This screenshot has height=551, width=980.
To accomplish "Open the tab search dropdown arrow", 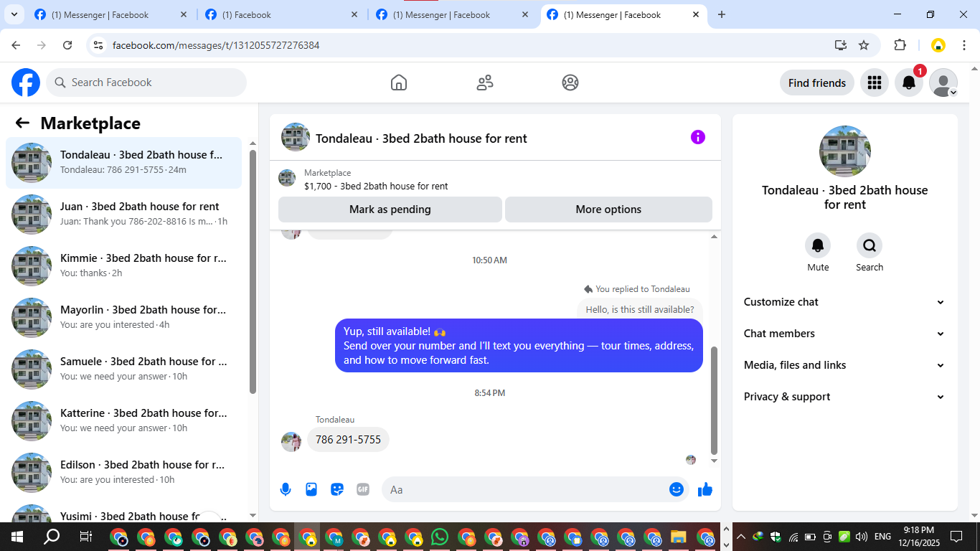I will 14,14.
